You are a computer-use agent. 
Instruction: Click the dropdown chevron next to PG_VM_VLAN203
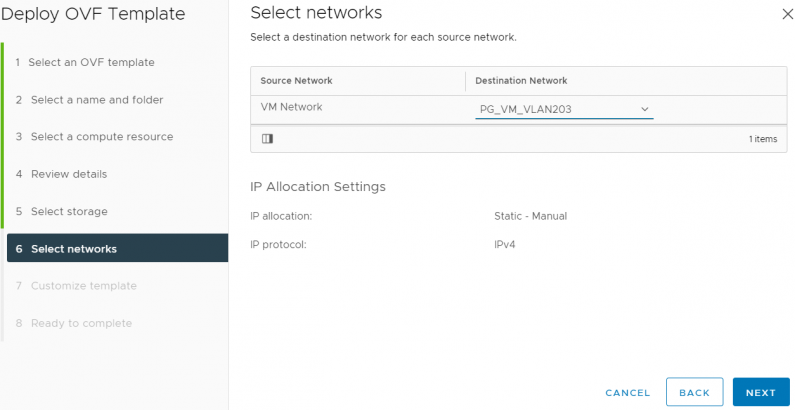point(644,109)
